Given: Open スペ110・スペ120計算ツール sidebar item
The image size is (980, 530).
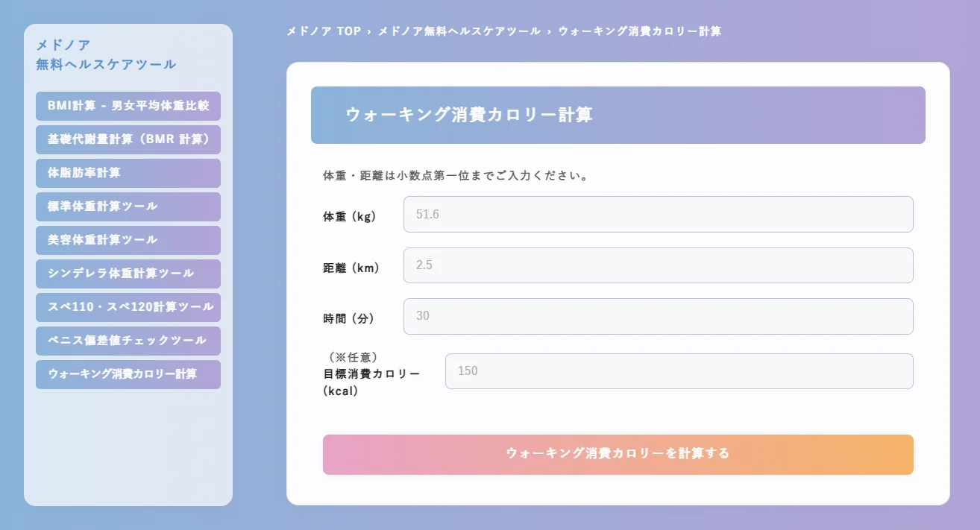Looking at the screenshot, I should (x=128, y=307).
